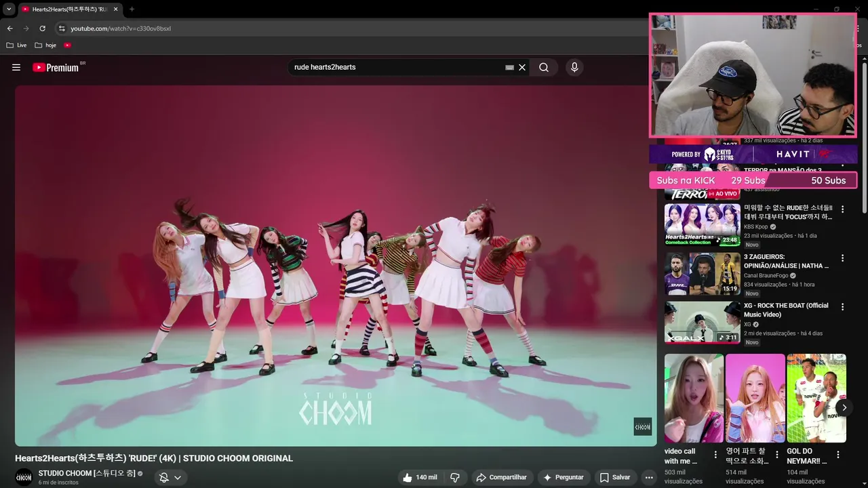Open XG ROCK THE BOAT thumbnail
This screenshot has height=488, width=868.
click(702, 323)
